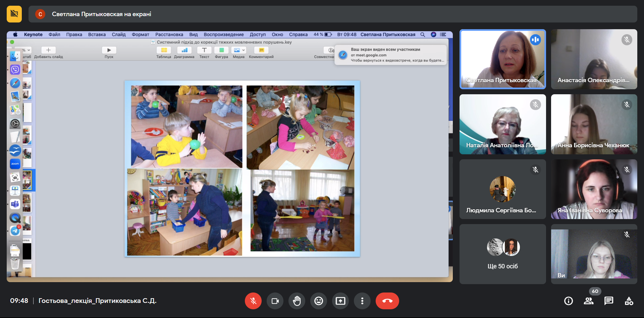Viewport: 644px width, 318px height.
Task: Unmute the microphone in the call bar
Action: 253,301
